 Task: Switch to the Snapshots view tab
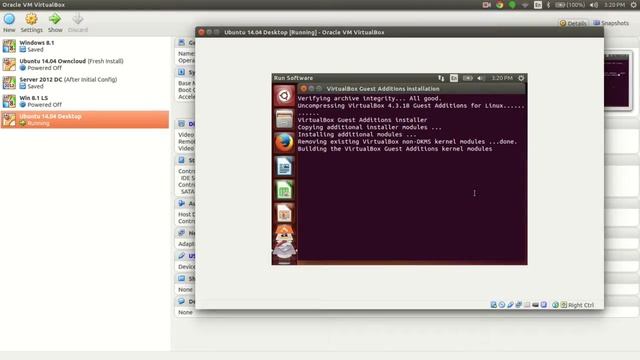pyautogui.click(x=611, y=23)
